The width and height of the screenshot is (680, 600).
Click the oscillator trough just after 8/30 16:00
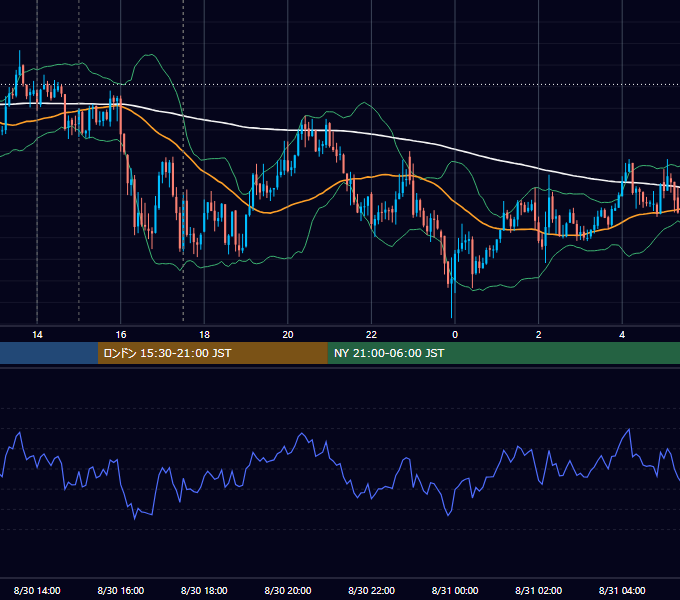[x=134, y=518]
